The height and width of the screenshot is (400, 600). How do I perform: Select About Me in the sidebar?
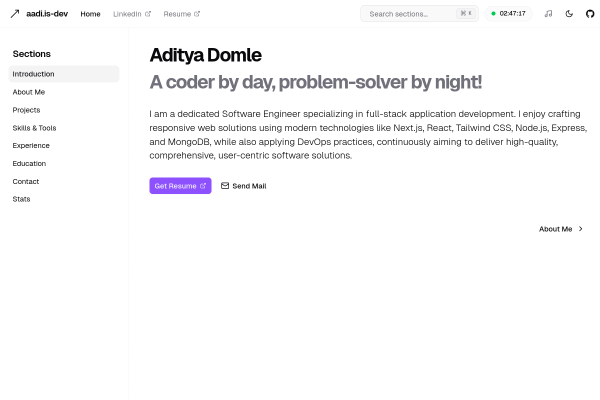coord(64,92)
